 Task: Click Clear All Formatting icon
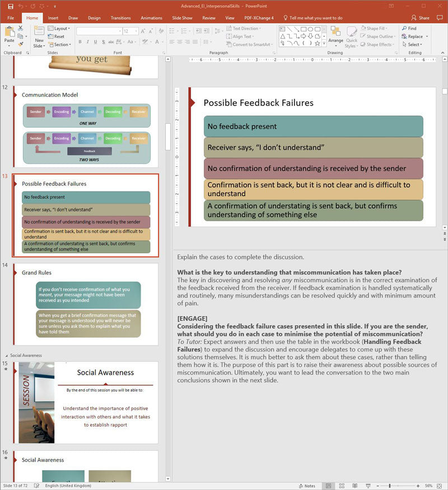(161, 31)
